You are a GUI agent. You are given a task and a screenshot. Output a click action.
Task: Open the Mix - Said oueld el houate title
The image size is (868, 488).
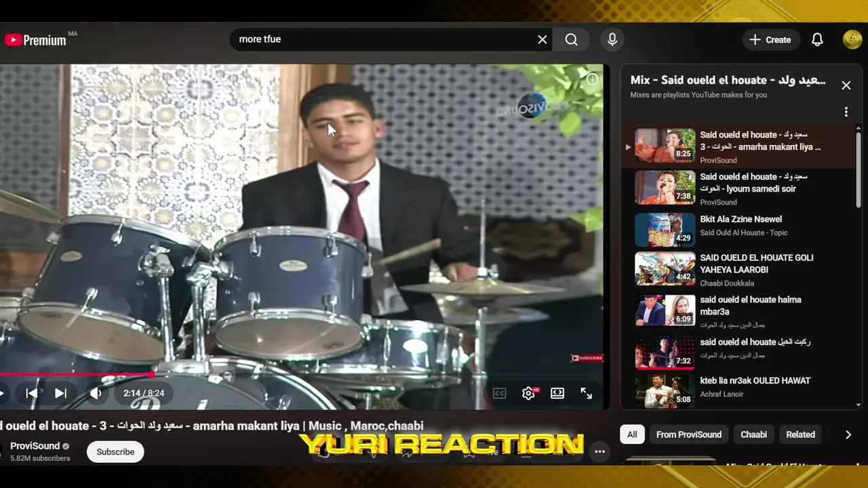(728, 80)
